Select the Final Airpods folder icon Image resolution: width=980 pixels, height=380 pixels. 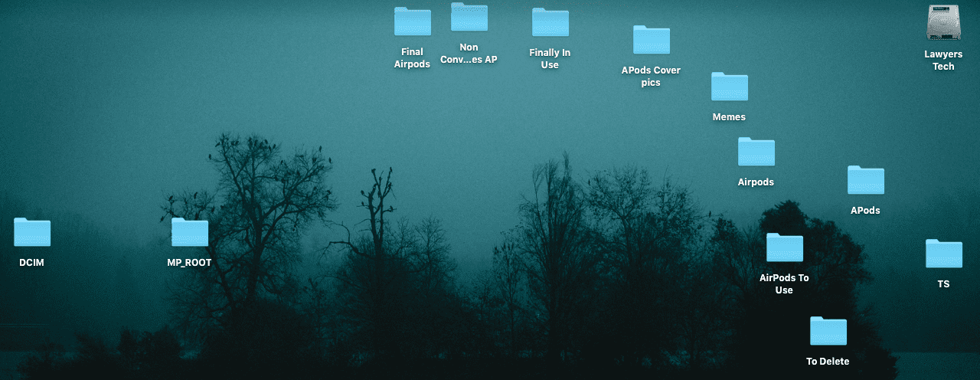coord(413,21)
